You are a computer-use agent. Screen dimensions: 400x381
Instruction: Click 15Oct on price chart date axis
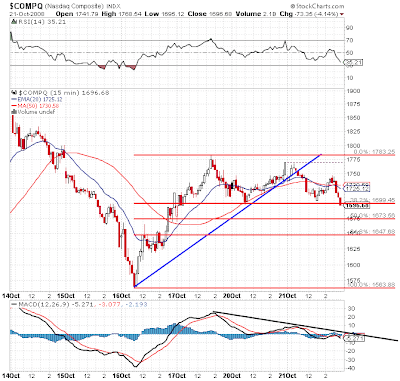click(x=65, y=296)
